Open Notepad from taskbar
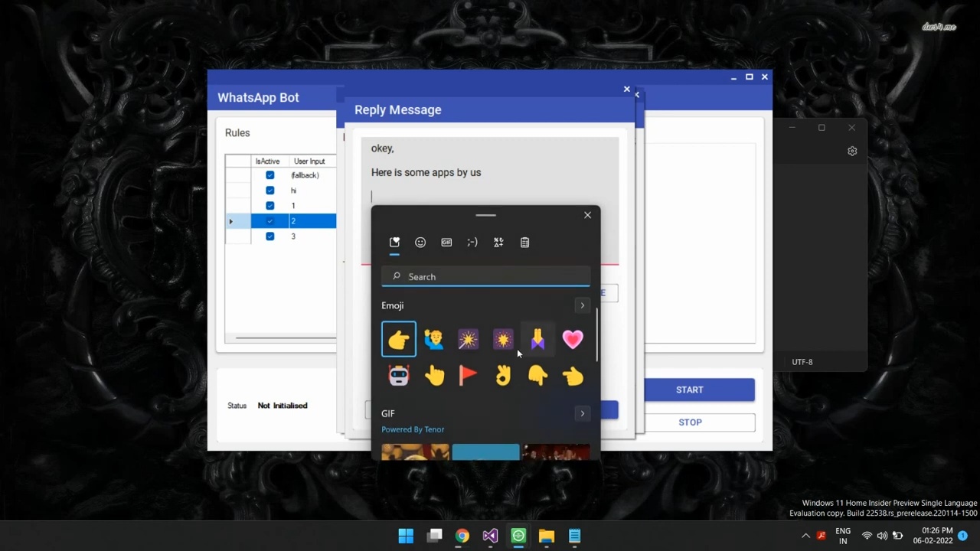 coord(574,536)
